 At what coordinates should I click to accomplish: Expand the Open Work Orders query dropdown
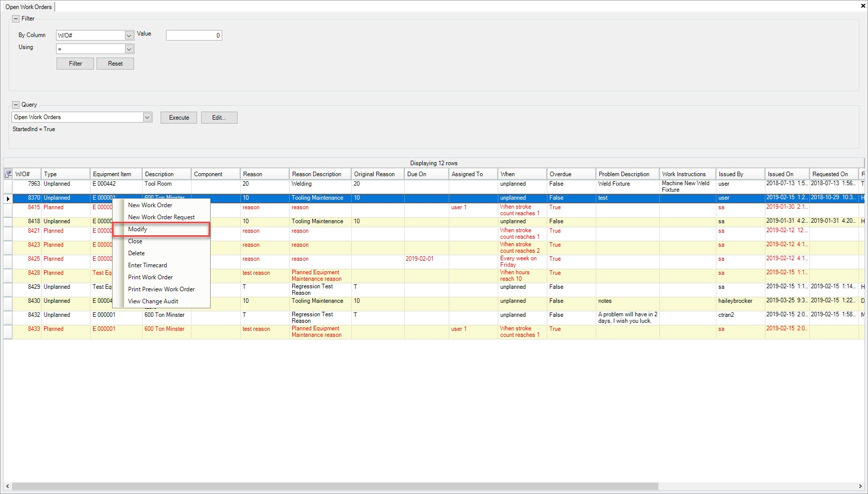(147, 117)
